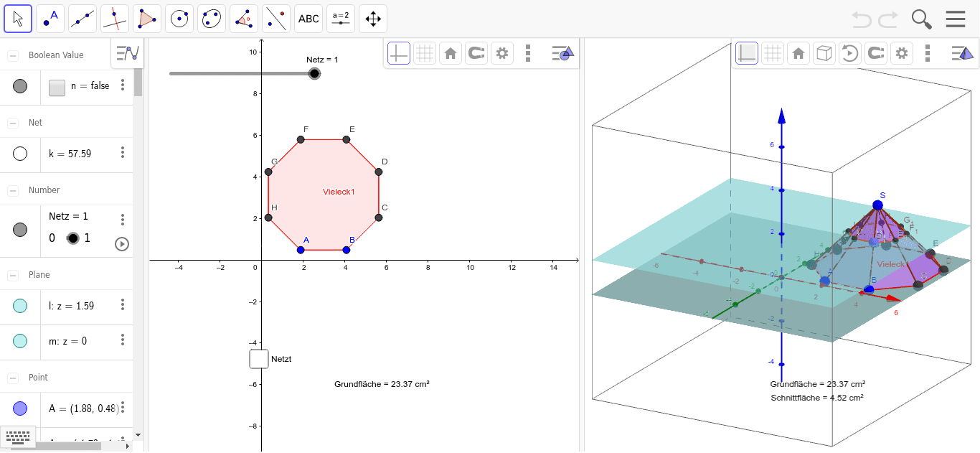The image size is (980, 453).
Task: Open the main hamburger menu
Action: pyautogui.click(x=956, y=19)
